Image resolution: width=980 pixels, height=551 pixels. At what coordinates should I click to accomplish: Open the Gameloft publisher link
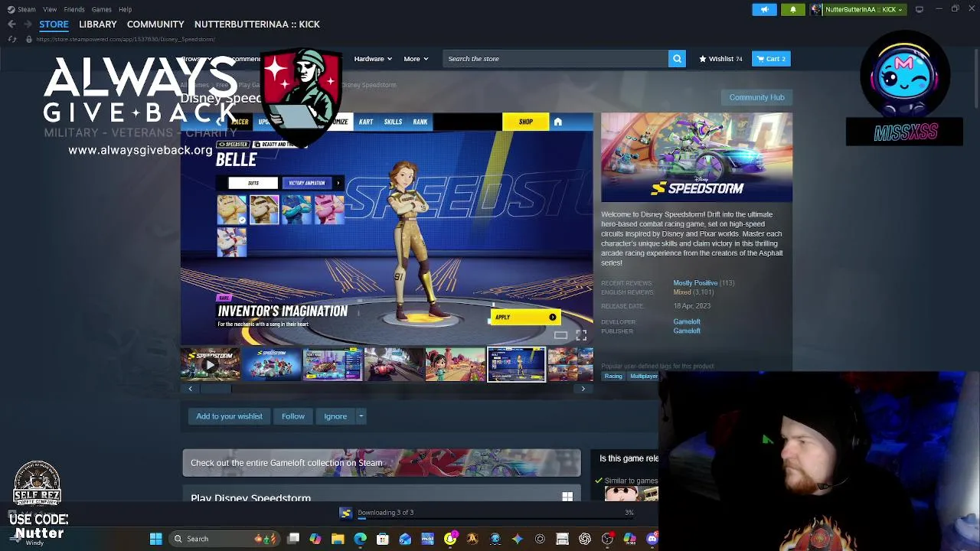click(x=687, y=331)
